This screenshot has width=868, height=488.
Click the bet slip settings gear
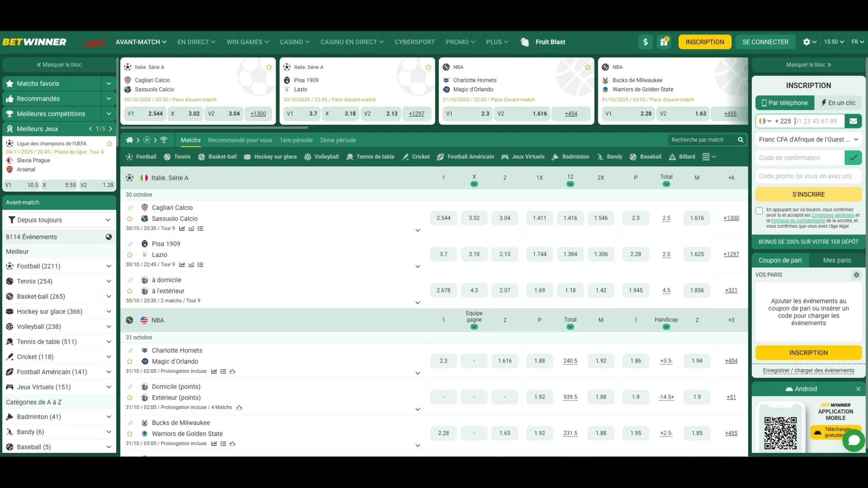pyautogui.click(x=856, y=275)
